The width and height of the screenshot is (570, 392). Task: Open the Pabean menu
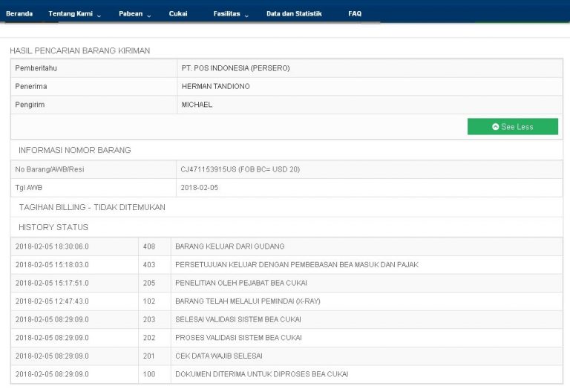pyautogui.click(x=131, y=13)
